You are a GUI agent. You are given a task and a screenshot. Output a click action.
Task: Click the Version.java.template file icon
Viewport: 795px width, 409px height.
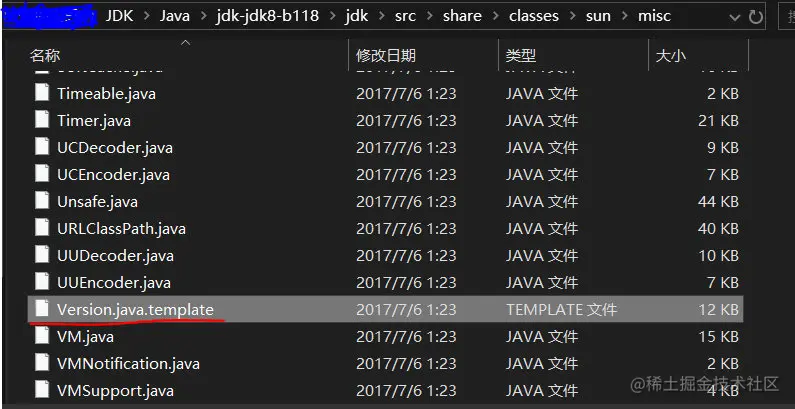[42, 309]
